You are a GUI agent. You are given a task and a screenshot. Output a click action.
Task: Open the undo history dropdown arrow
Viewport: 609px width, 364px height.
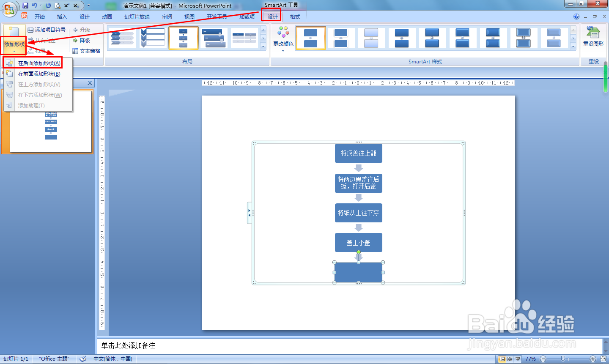(x=41, y=5)
